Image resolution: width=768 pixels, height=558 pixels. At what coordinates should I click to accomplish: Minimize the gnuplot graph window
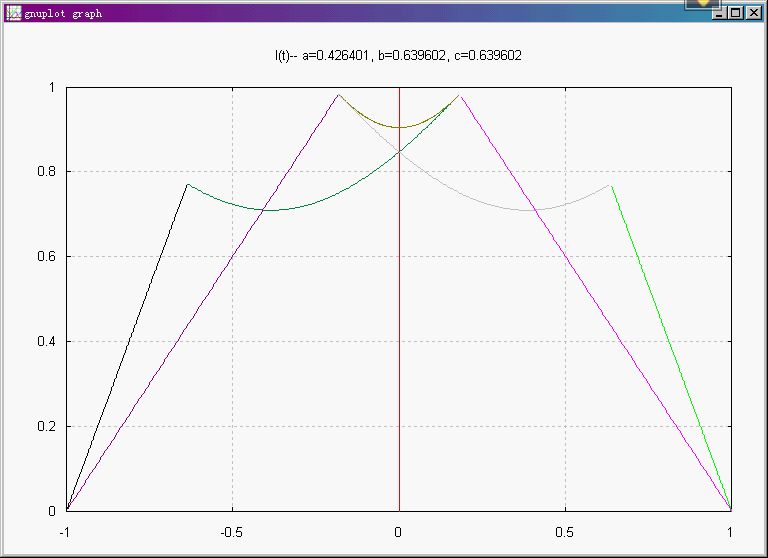pyautogui.click(x=719, y=14)
